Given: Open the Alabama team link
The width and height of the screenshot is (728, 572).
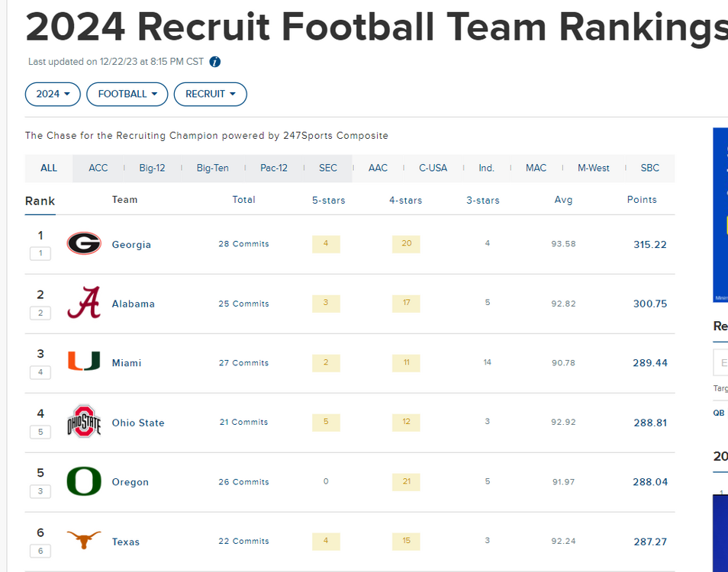Looking at the screenshot, I should [134, 304].
